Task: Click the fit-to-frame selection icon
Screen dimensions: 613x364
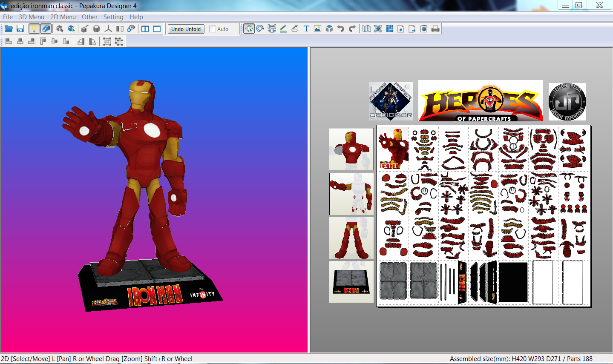Action: 378,29
